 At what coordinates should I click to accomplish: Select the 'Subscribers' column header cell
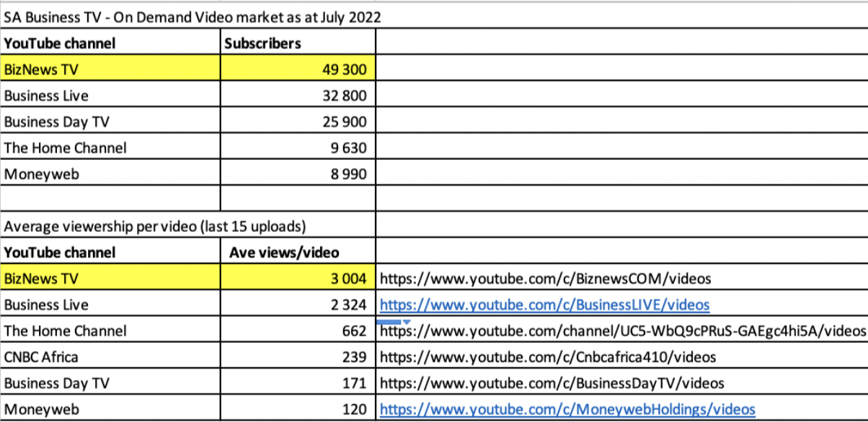click(x=298, y=43)
